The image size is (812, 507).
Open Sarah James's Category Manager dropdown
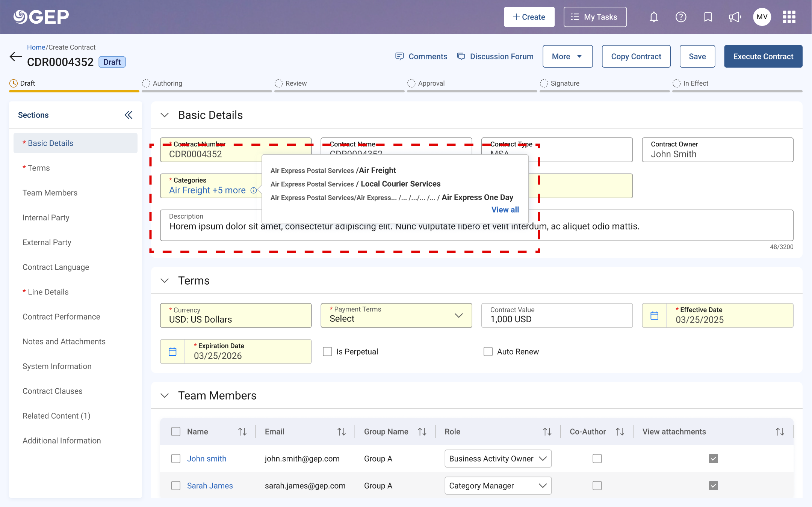pyautogui.click(x=498, y=486)
